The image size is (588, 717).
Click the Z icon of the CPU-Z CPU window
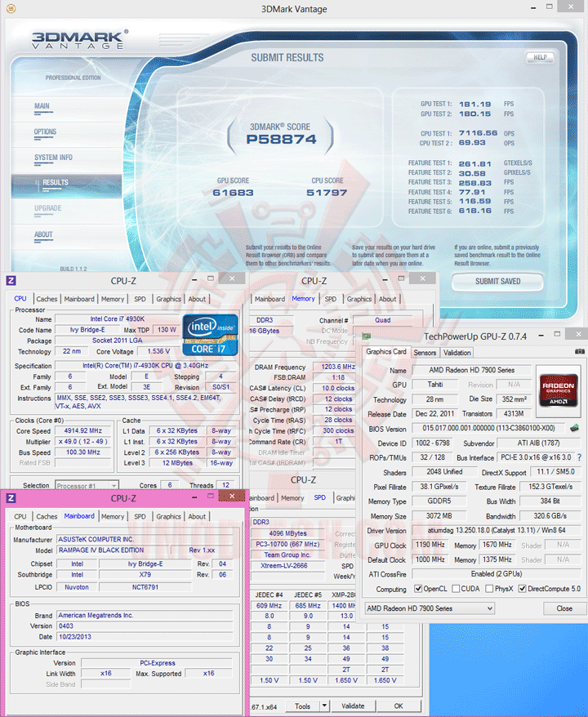pyautogui.click(x=11, y=280)
